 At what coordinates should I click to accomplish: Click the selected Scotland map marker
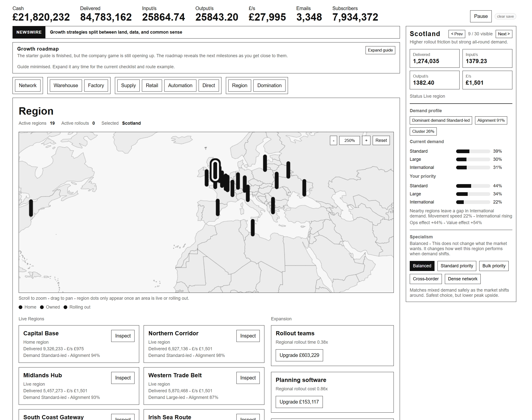(215, 170)
